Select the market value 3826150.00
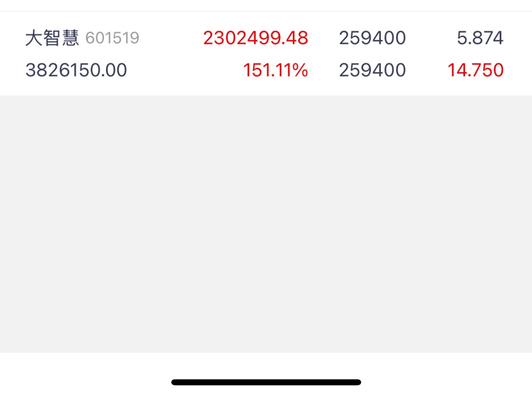532x395 pixels. pos(76,70)
